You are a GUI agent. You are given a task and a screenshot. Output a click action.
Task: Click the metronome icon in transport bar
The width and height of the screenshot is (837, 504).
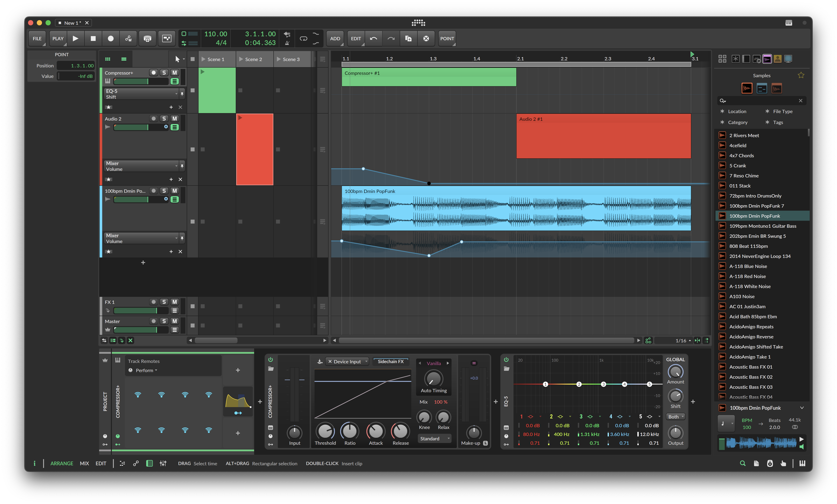tap(287, 43)
